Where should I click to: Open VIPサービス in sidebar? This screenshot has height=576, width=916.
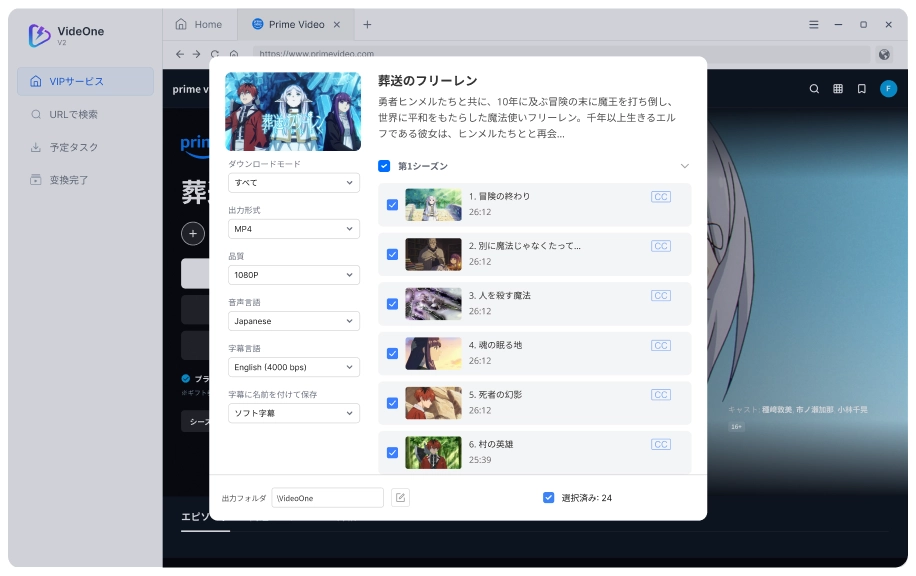85,81
